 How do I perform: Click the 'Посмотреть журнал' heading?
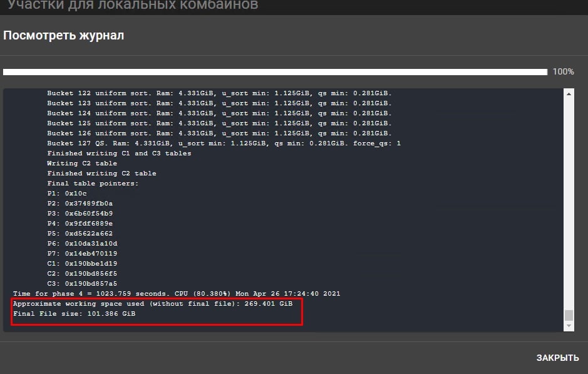63,35
